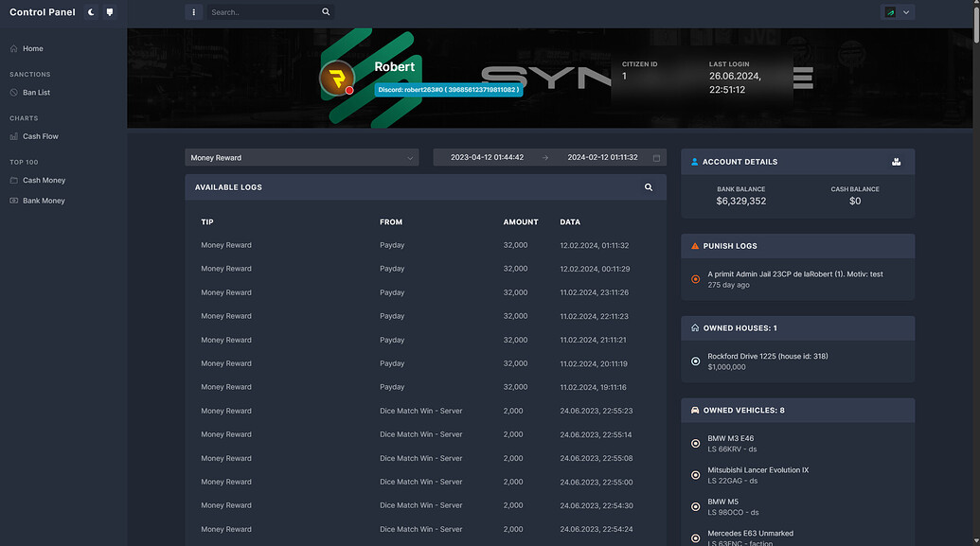Screen dimensions: 980x546
Task: Select the shield icon next to the moon
Action: coord(109,11)
